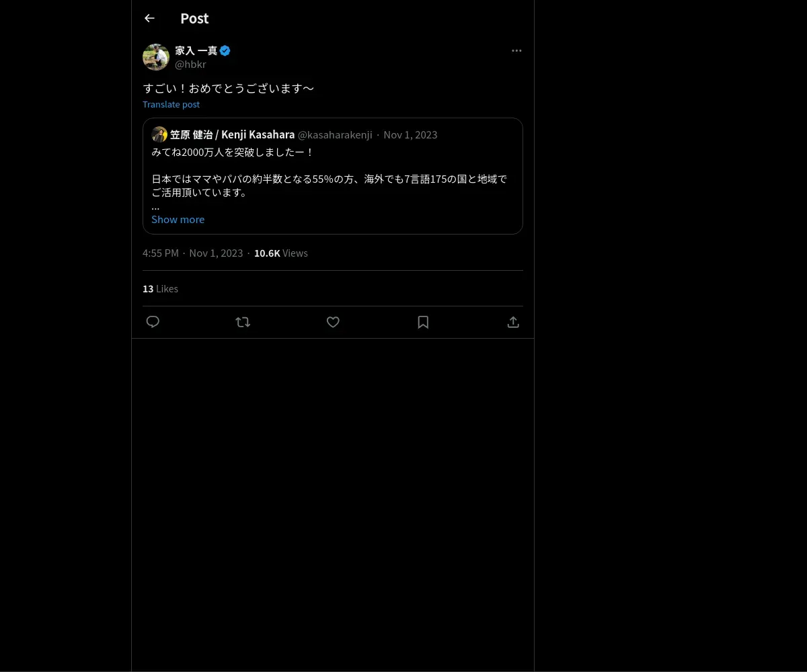Viewport: 807px width, 672px height.
Task: Open 家入 一真's profile avatar
Action: [156, 57]
